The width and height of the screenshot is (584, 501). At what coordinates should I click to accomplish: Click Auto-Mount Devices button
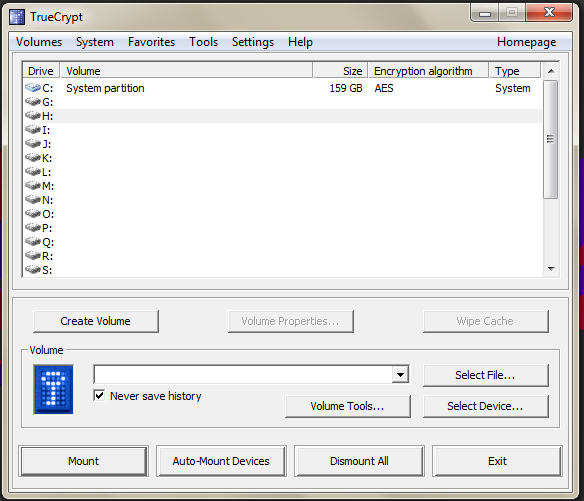pos(221,461)
